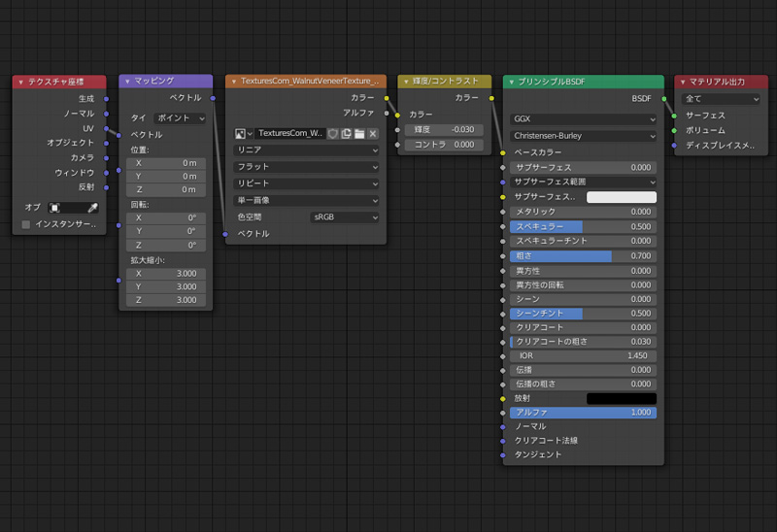Open the リニア interpolation dropdown
This screenshot has width=777, height=532.
(x=307, y=150)
